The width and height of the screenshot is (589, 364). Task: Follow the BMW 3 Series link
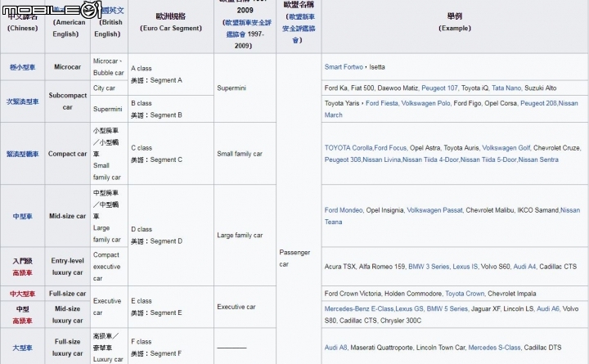pyautogui.click(x=429, y=267)
